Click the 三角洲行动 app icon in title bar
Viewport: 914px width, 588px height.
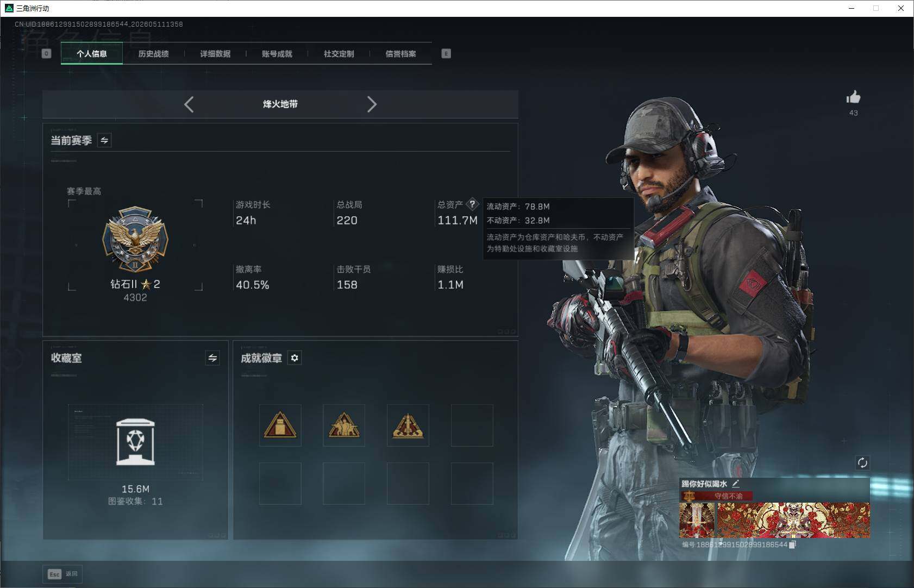9,8
